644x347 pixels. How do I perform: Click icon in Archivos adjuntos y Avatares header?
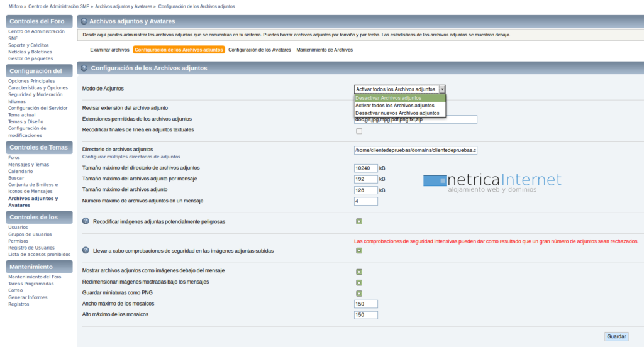(83, 21)
